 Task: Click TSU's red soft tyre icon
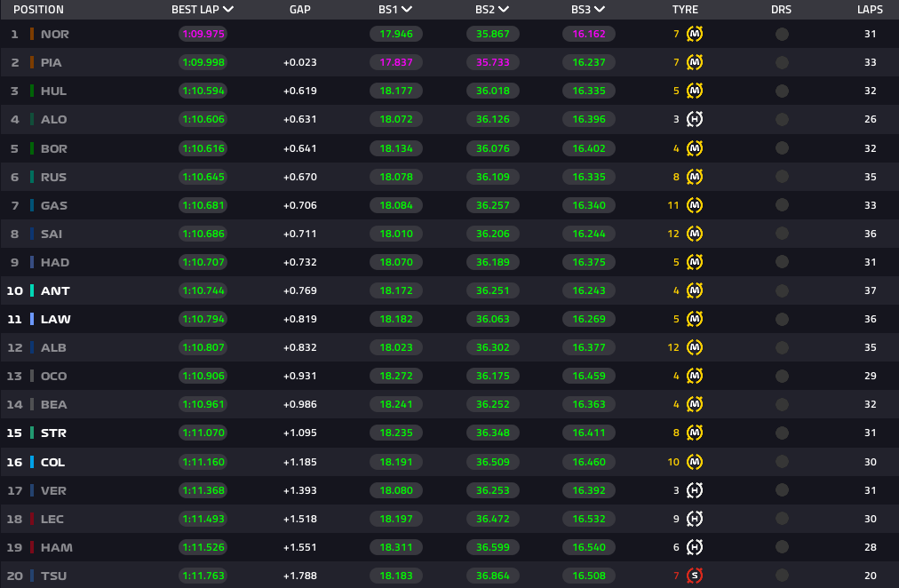coord(695,576)
